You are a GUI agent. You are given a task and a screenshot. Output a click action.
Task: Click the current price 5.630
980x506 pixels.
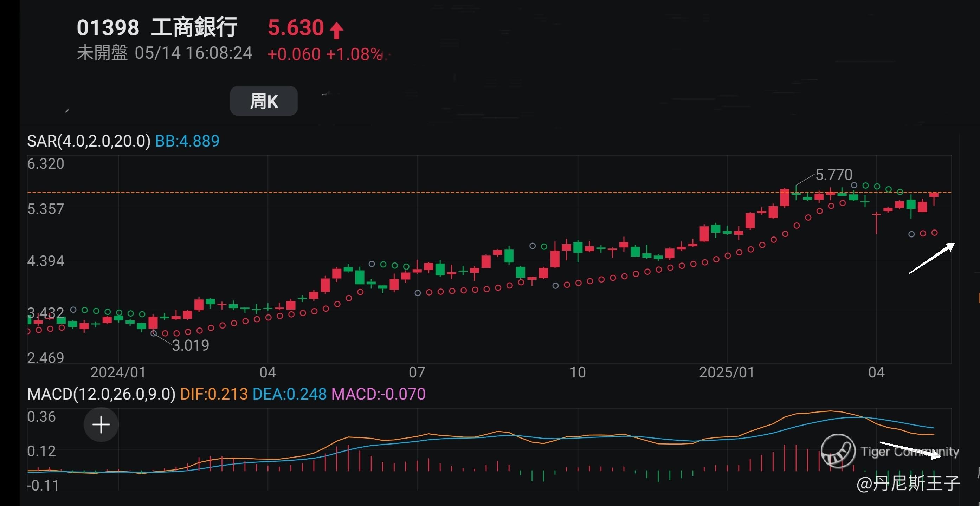296,28
